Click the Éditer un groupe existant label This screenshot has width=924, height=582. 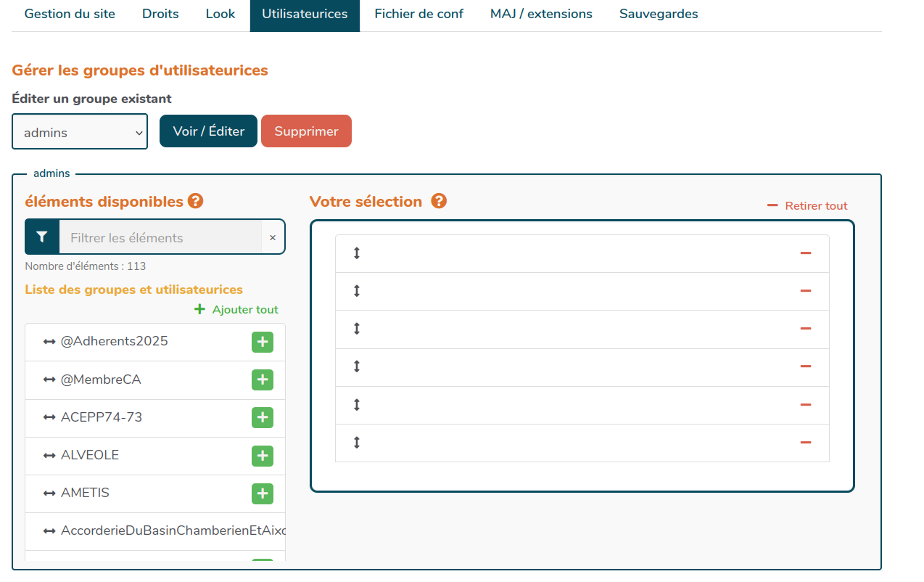coord(92,99)
